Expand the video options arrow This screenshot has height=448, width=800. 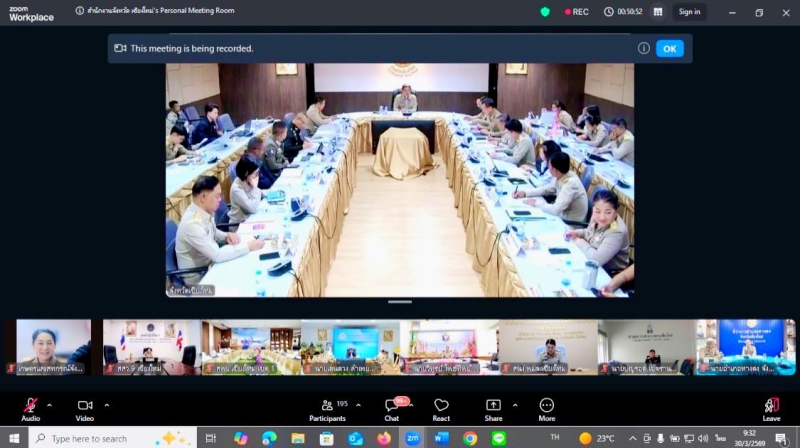point(106,405)
